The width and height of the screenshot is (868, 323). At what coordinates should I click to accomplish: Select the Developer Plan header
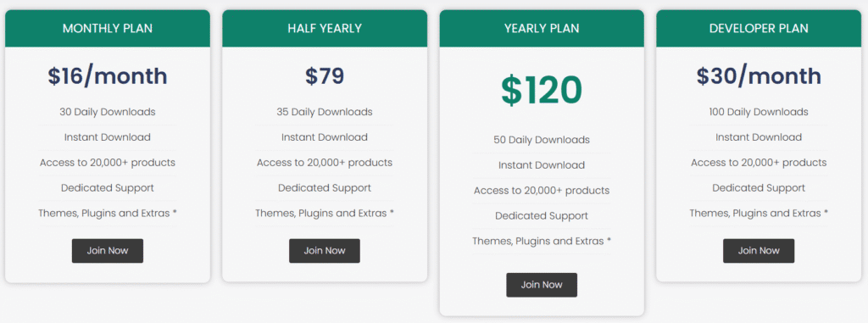coord(759,28)
